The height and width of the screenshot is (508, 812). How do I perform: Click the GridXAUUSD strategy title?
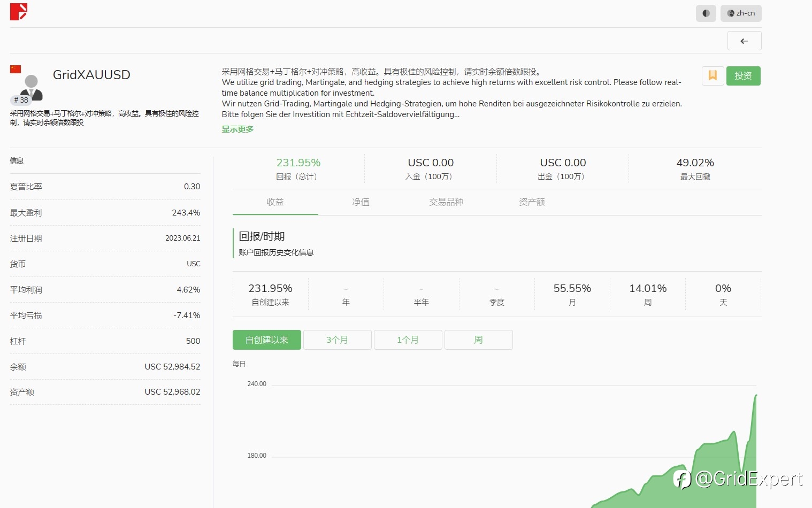91,75
